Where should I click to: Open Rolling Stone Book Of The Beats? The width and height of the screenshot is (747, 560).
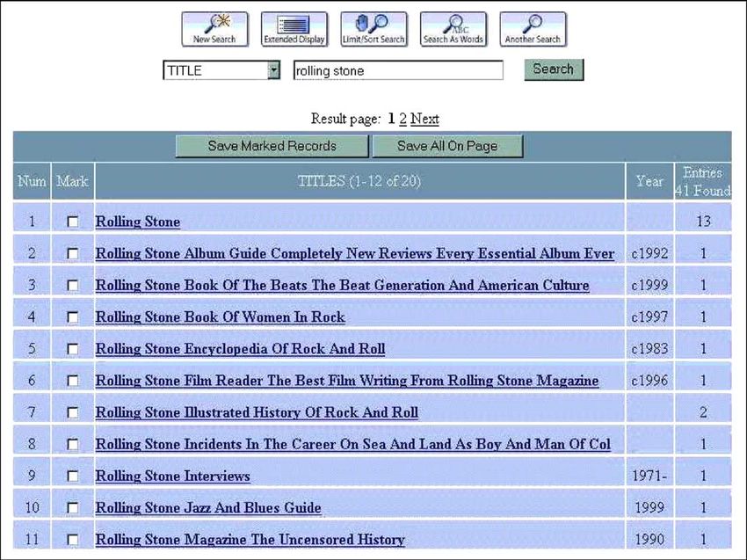click(x=342, y=286)
